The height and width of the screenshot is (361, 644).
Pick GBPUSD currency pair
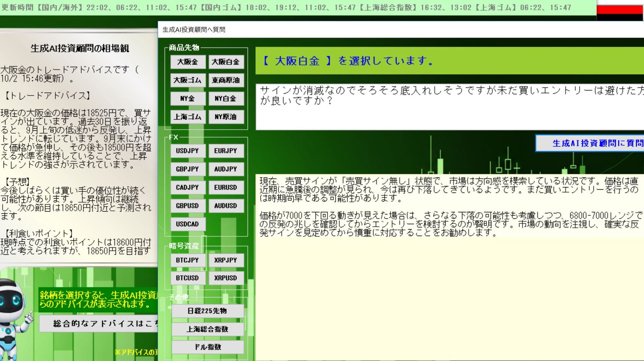point(188,206)
